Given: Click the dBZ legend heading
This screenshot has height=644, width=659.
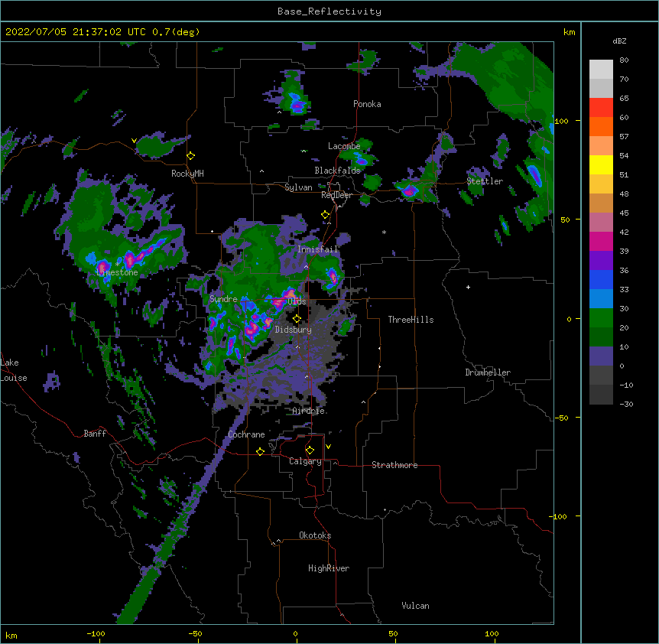Looking at the screenshot, I should coord(619,41).
